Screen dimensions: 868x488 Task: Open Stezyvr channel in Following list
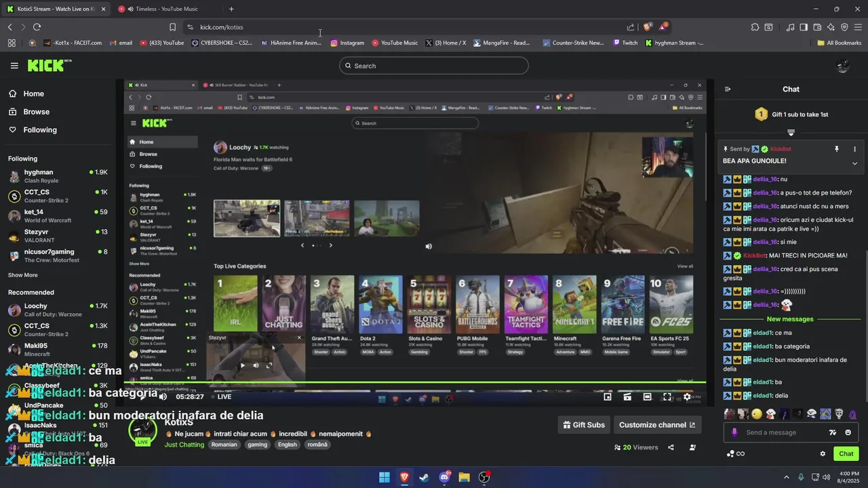[x=58, y=235]
